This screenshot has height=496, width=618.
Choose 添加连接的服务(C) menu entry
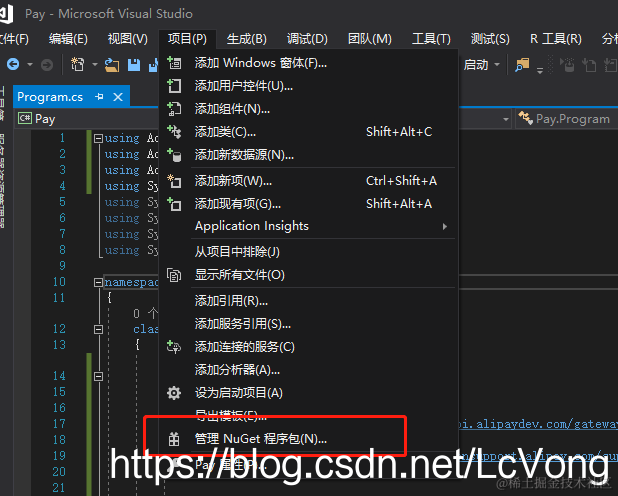pos(308,347)
